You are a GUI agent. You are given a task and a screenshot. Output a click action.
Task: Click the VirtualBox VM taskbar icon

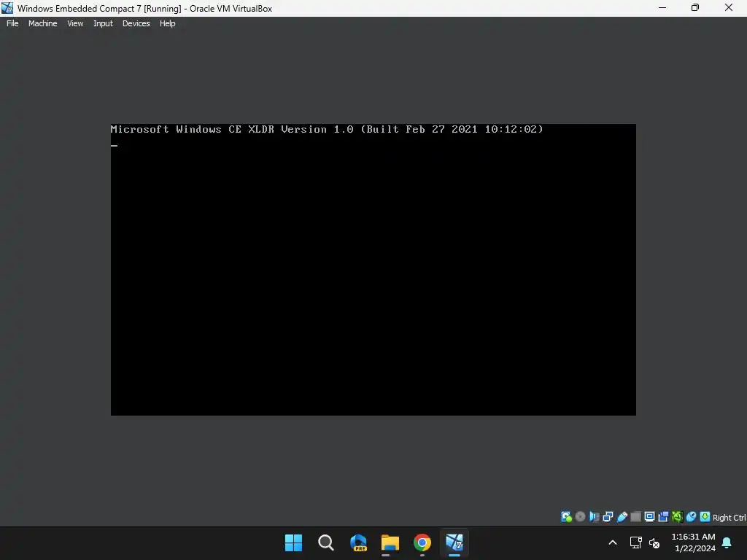tap(454, 542)
